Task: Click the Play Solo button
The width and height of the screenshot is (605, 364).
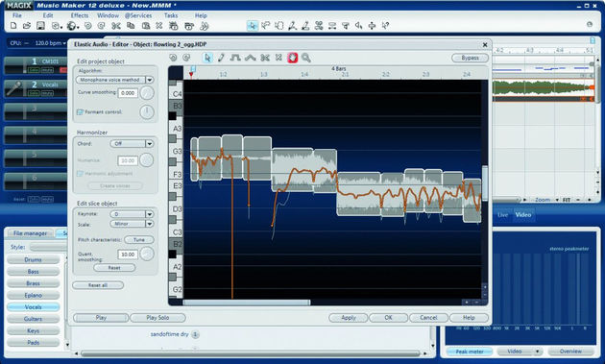Action: pyautogui.click(x=157, y=318)
